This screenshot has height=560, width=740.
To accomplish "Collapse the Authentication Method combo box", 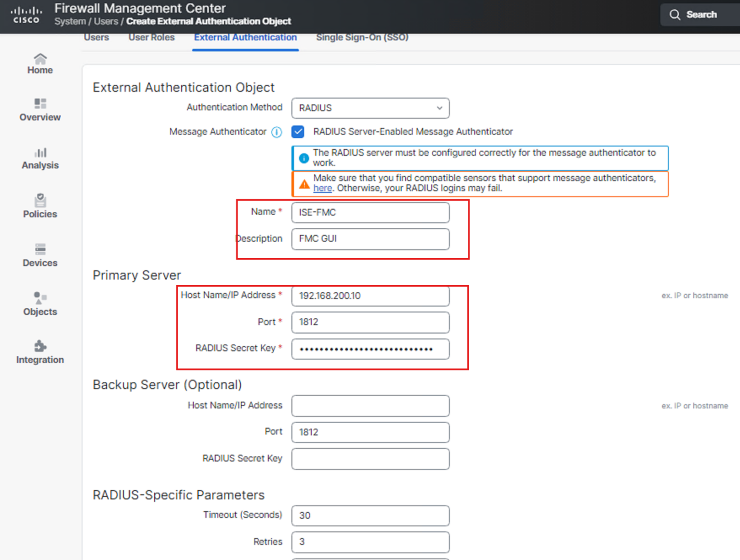I will 438,108.
